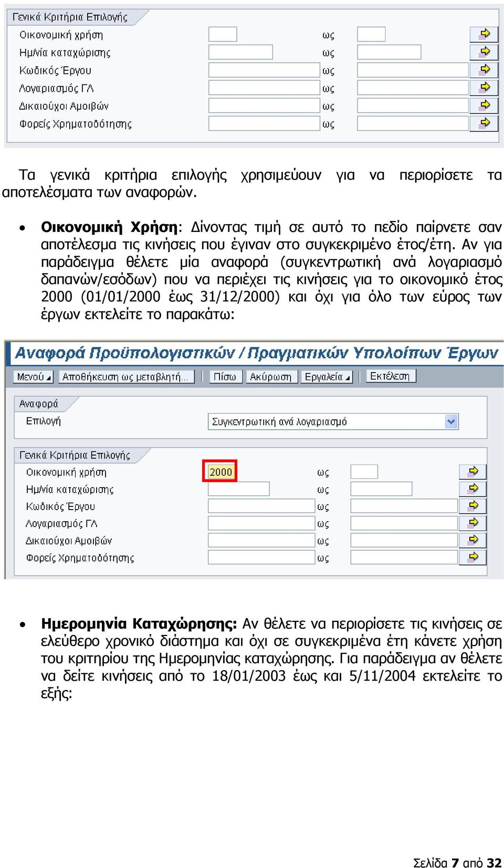Click multiple-selection arrow for Κωδικός Έργου in top panel

coord(484,70)
